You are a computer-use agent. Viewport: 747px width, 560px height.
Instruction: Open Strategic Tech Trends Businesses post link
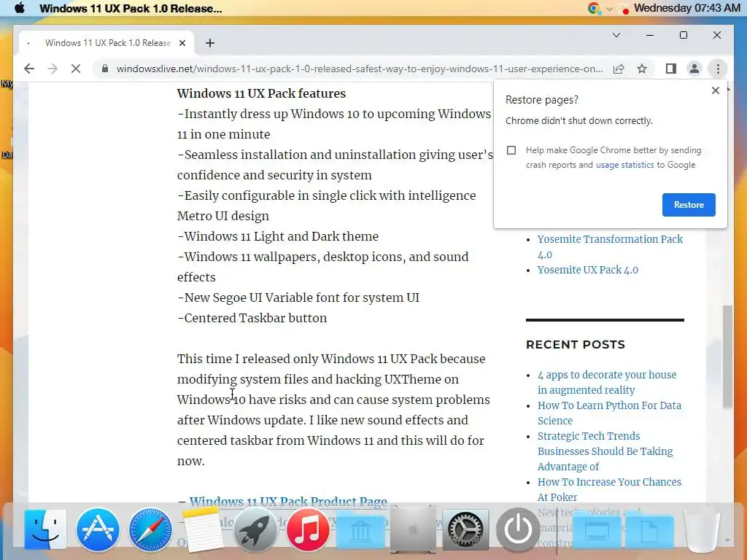click(x=605, y=451)
